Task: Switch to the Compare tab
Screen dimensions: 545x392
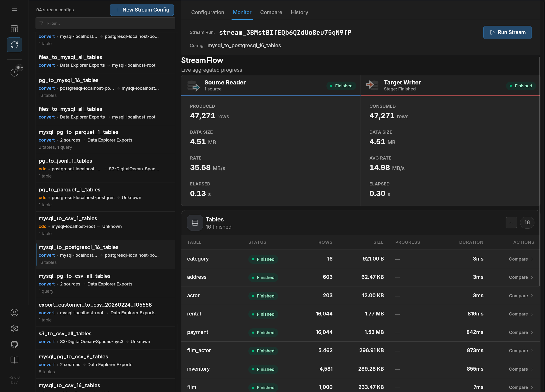Action: (271, 12)
